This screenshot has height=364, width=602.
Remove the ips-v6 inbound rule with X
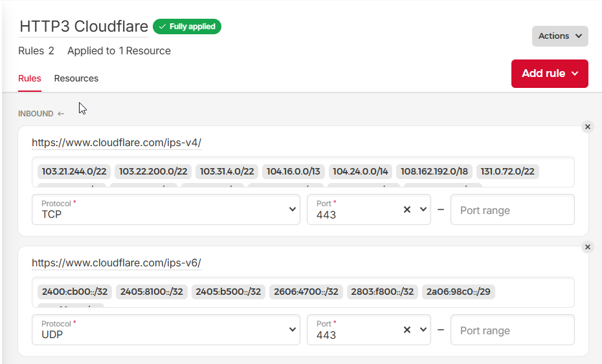[587, 248]
